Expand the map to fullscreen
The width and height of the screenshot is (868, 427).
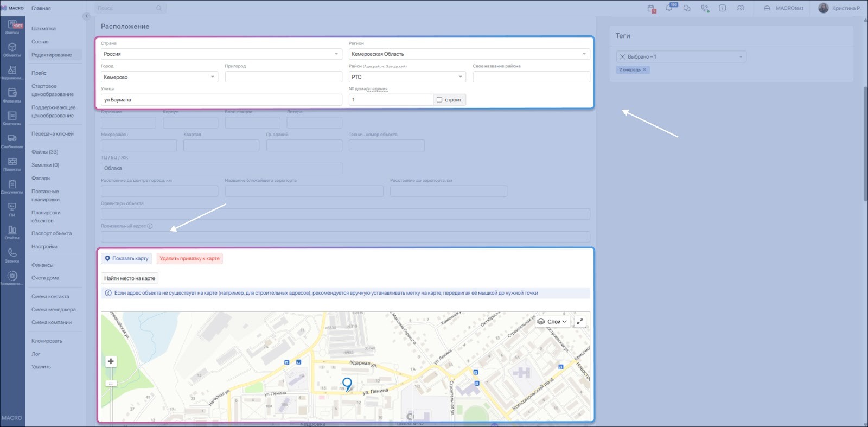pyautogui.click(x=580, y=322)
